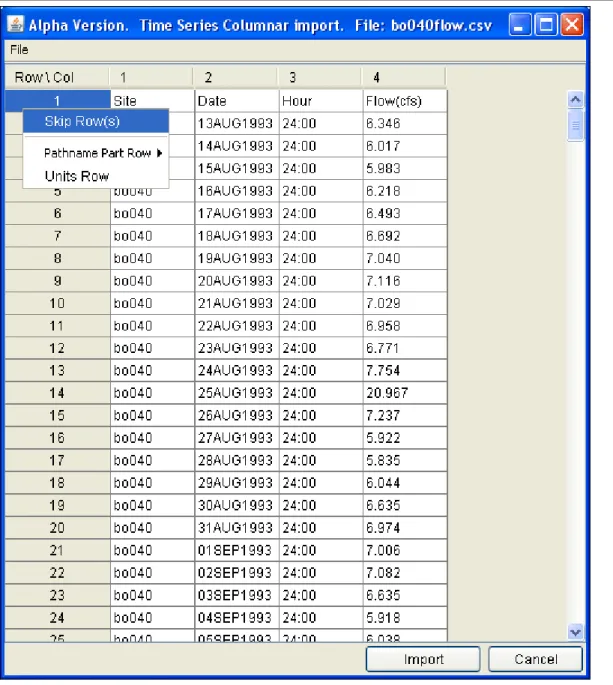
Task: Select column 2 header
Action: click(235, 77)
